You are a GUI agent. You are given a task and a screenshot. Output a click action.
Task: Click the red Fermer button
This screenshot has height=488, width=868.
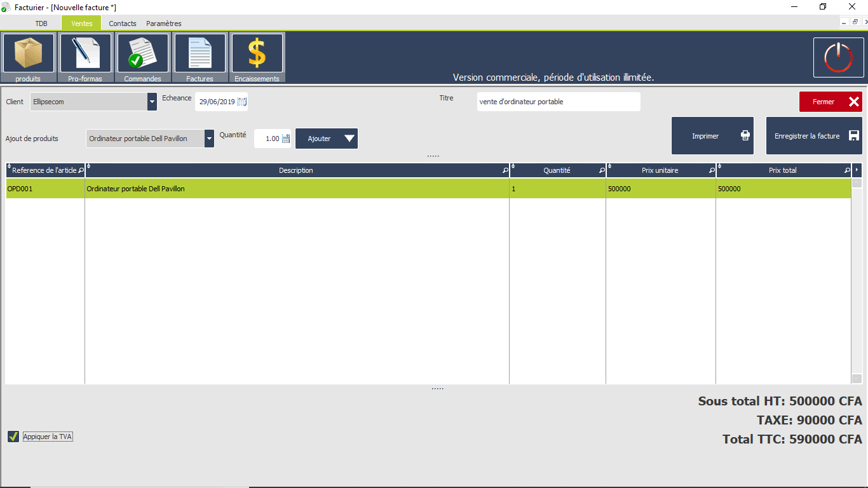(831, 102)
